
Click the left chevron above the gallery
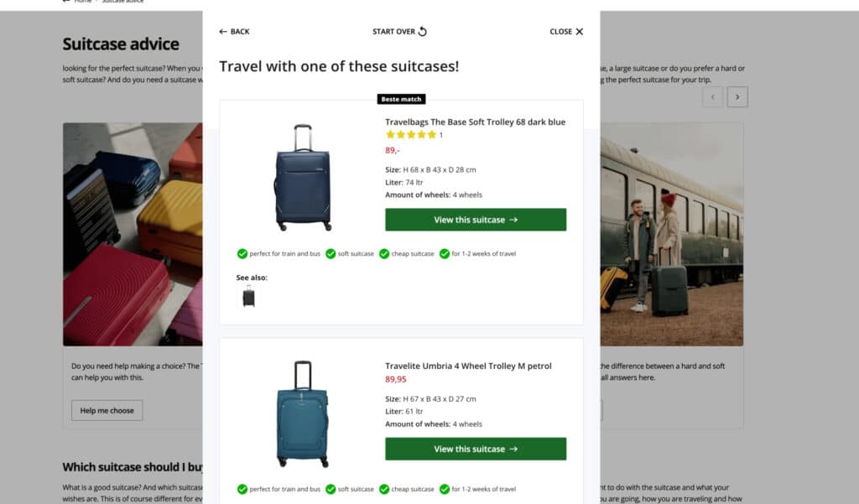(712, 96)
